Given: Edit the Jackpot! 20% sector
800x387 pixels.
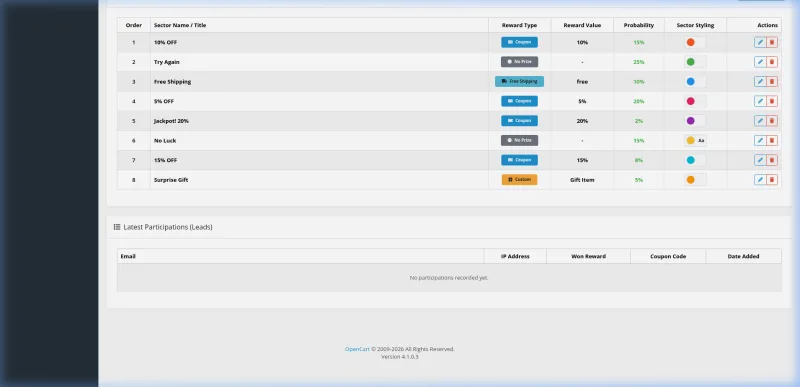Looking at the screenshot, I should pos(760,121).
